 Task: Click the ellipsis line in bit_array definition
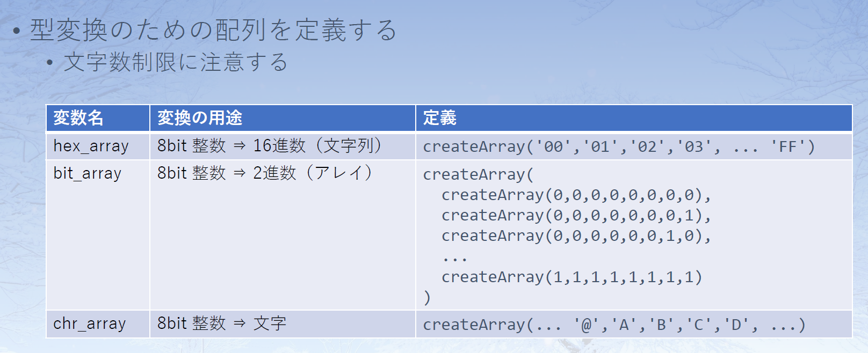[455, 260]
